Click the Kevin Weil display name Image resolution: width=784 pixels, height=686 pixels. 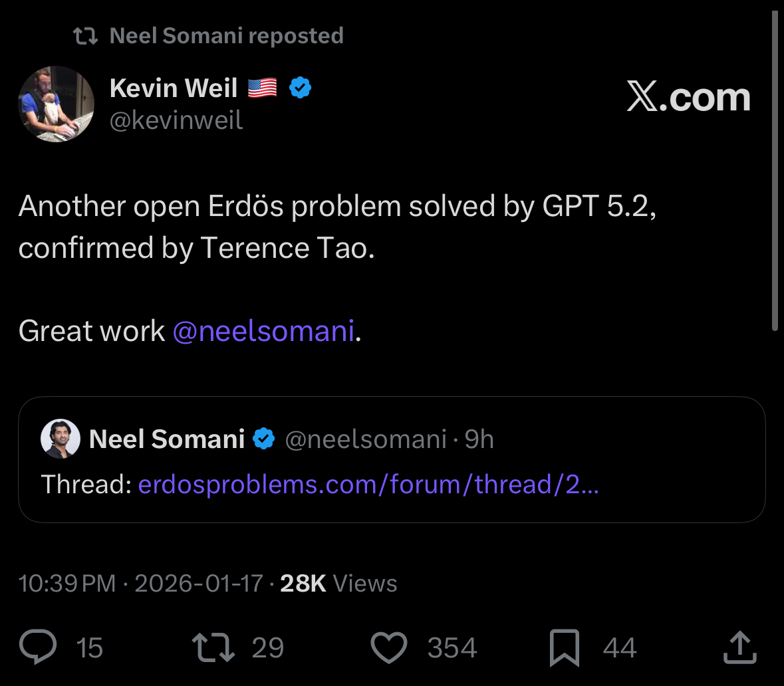coord(174,88)
